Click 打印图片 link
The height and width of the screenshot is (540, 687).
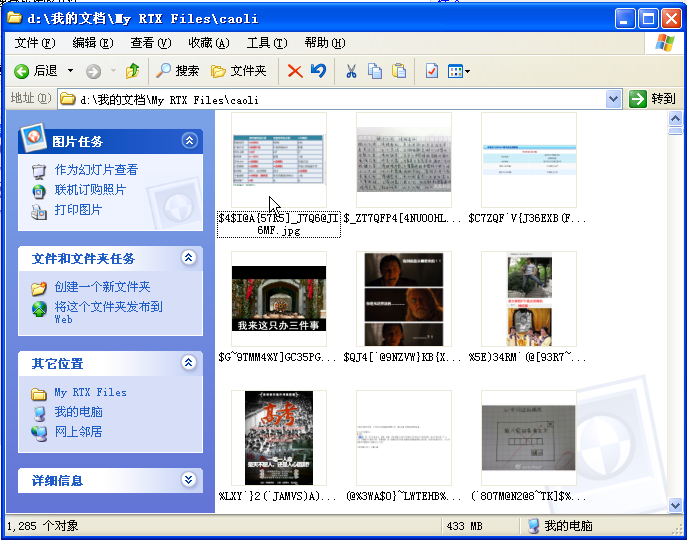click(x=78, y=210)
